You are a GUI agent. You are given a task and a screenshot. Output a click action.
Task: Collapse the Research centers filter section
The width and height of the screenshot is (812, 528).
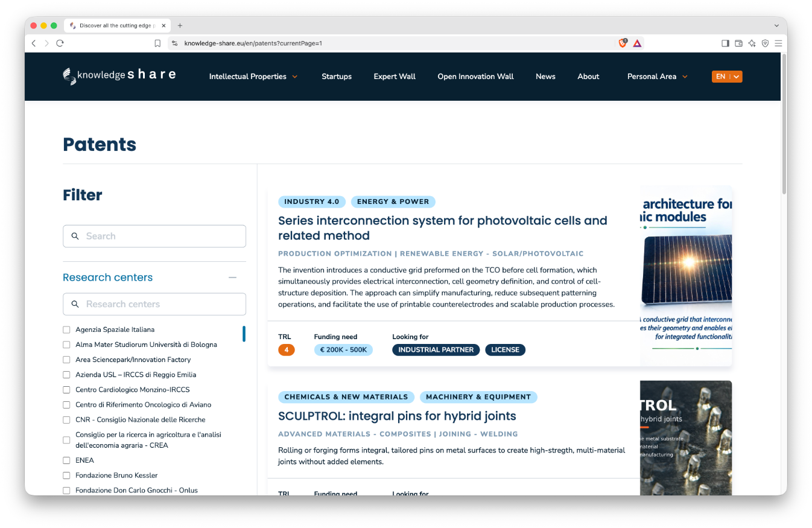232,278
